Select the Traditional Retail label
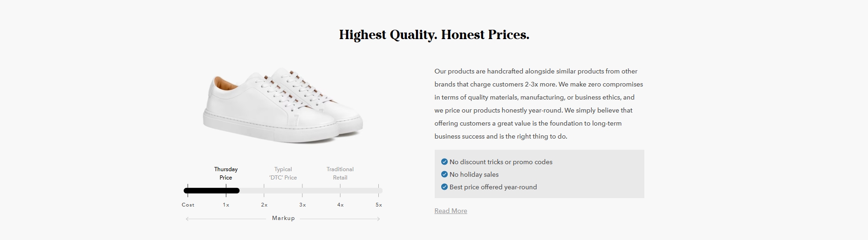Screen dimensions: 868x240 pyautogui.click(x=340, y=173)
